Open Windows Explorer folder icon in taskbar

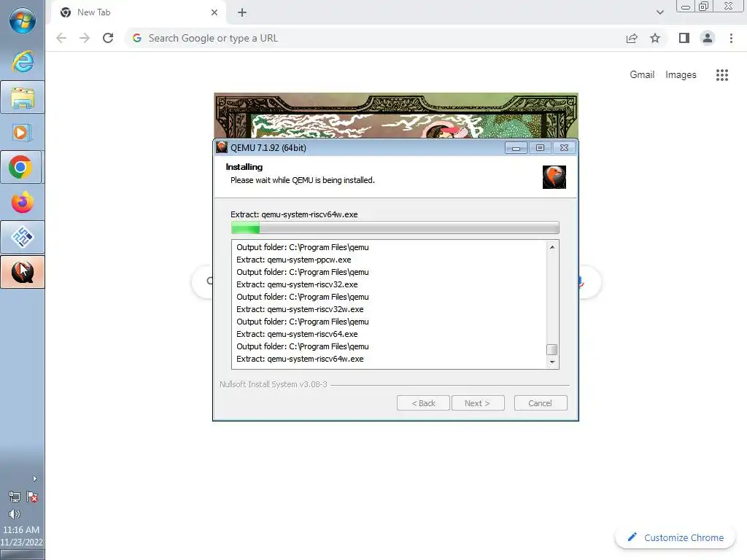[x=23, y=98]
